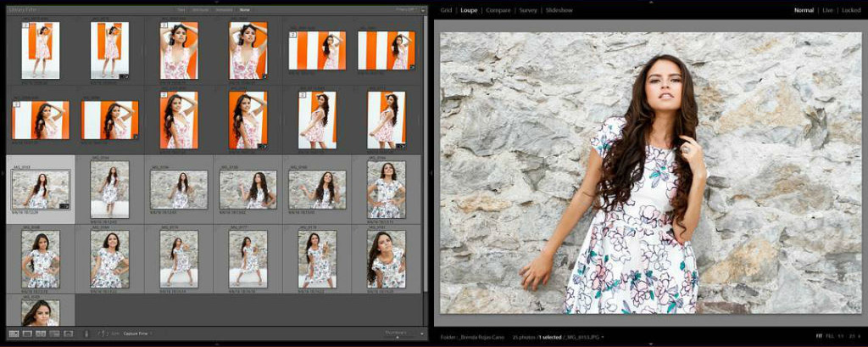
Task: Activate Survey view icon in bottom toolbar
Action: click(54, 333)
